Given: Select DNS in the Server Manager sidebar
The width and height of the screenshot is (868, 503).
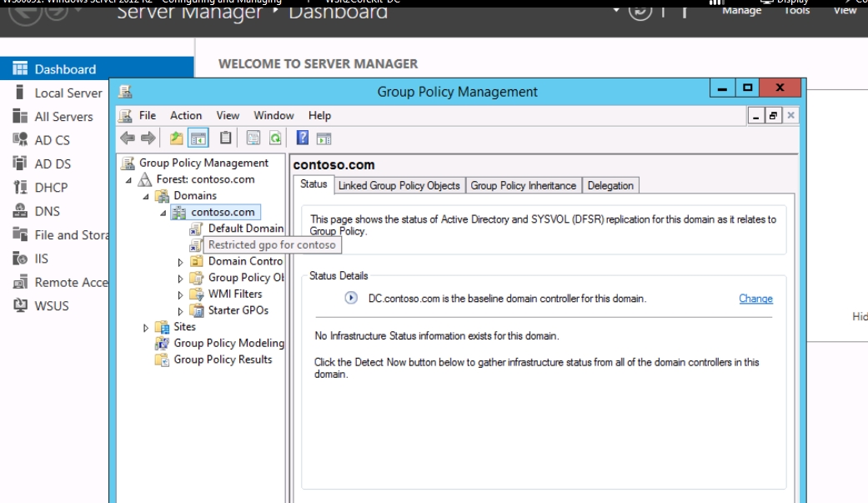Looking at the screenshot, I should (x=47, y=211).
